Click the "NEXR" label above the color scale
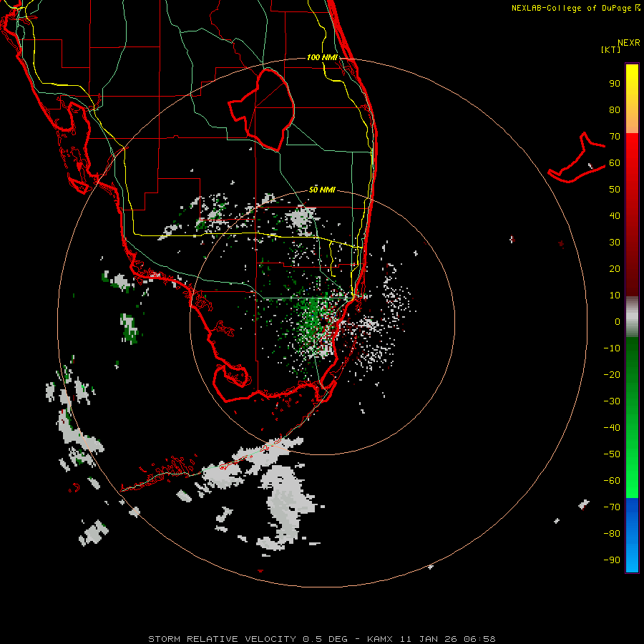Image resolution: width=644 pixels, height=644 pixels. (628, 43)
